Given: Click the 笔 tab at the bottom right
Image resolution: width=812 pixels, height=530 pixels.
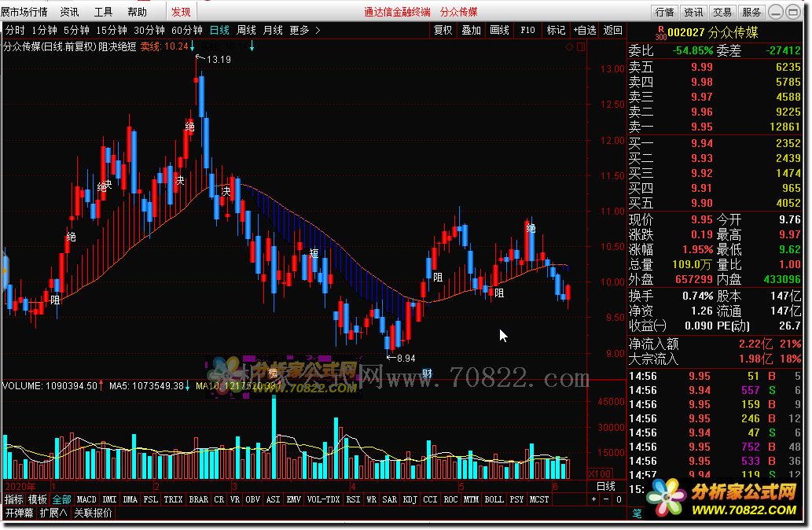Looking at the screenshot, I should (637, 513).
